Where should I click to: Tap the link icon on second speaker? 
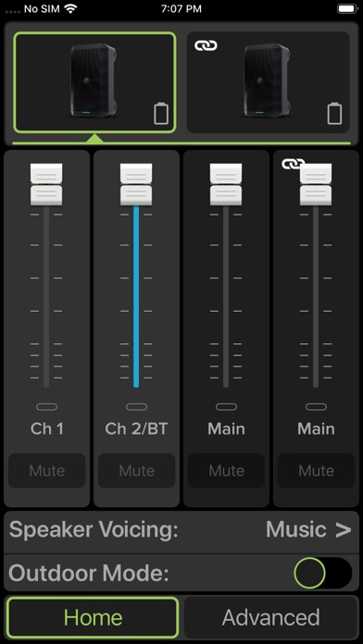206,45
